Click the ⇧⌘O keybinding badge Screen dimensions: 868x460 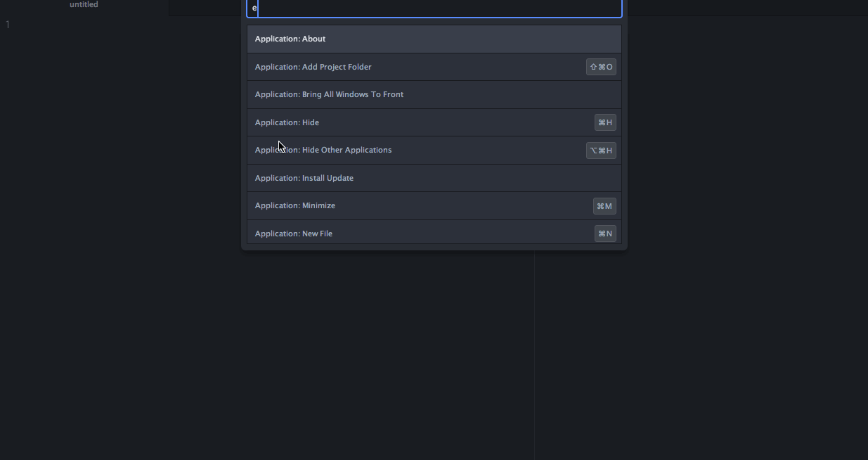601,67
